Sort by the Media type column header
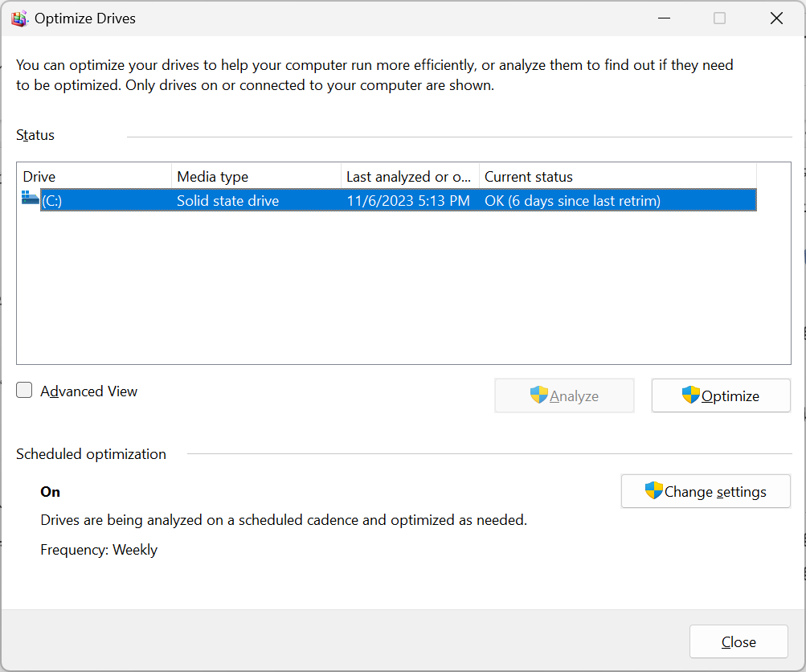Image resolution: width=806 pixels, height=672 pixels. tap(256, 176)
